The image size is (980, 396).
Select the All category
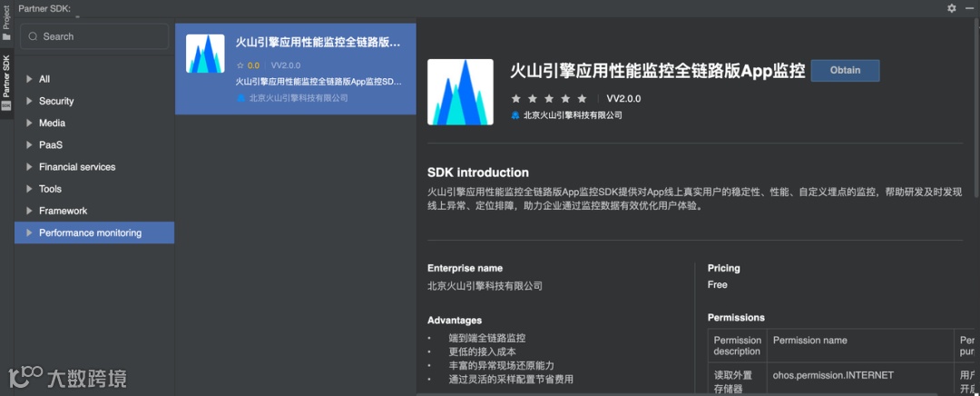(94, 79)
